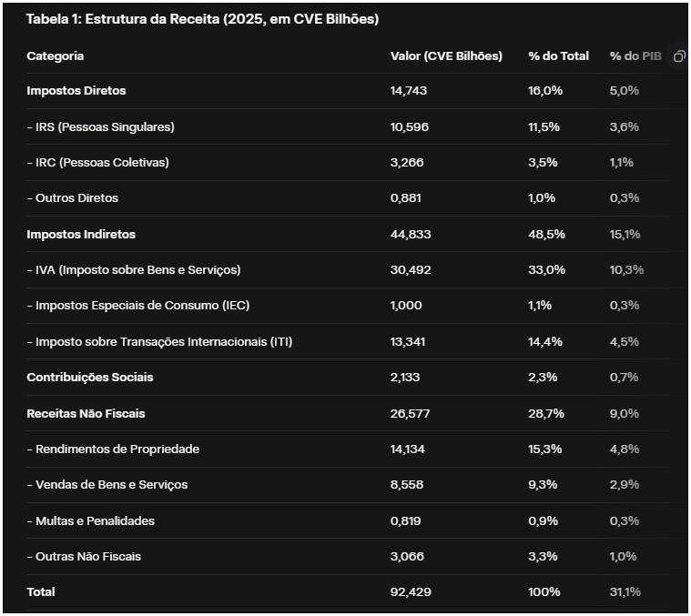Select the Contribuições Sociais row label
691x616 pixels.
pos(90,378)
